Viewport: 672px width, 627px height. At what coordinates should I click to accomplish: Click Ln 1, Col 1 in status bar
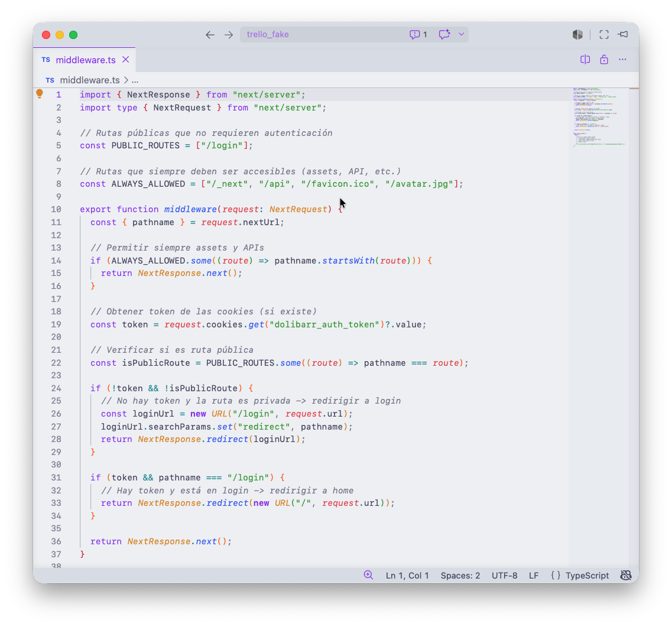(407, 576)
